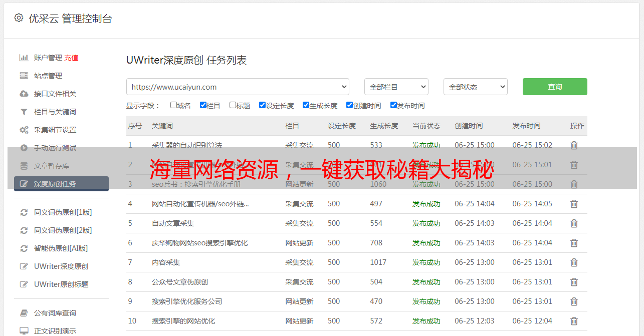644x336 pixels.
Task: Click the 发布时间 column header
Action: [x=526, y=126]
